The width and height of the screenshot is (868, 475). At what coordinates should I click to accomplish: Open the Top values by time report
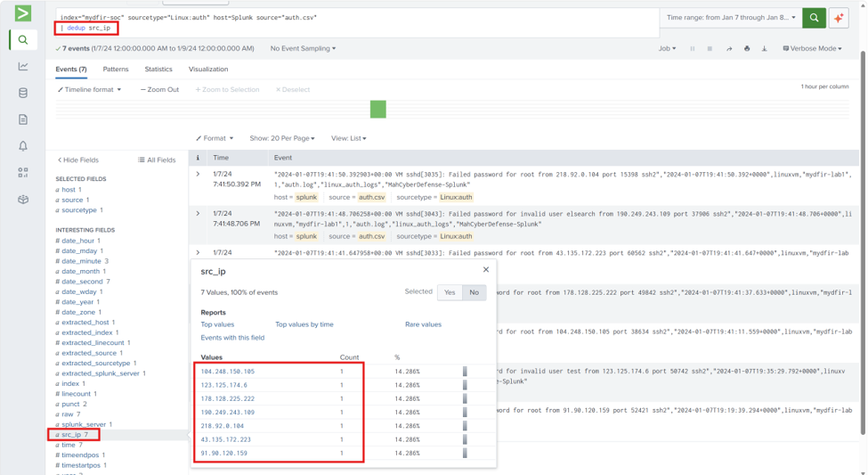click(x=304, y=324)
